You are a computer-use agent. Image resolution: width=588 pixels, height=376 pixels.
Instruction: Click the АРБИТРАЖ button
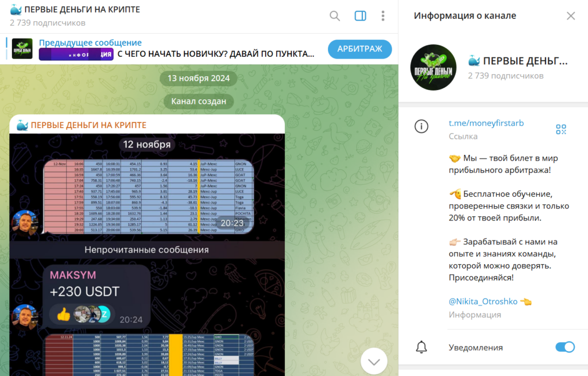tap(359, 49)
